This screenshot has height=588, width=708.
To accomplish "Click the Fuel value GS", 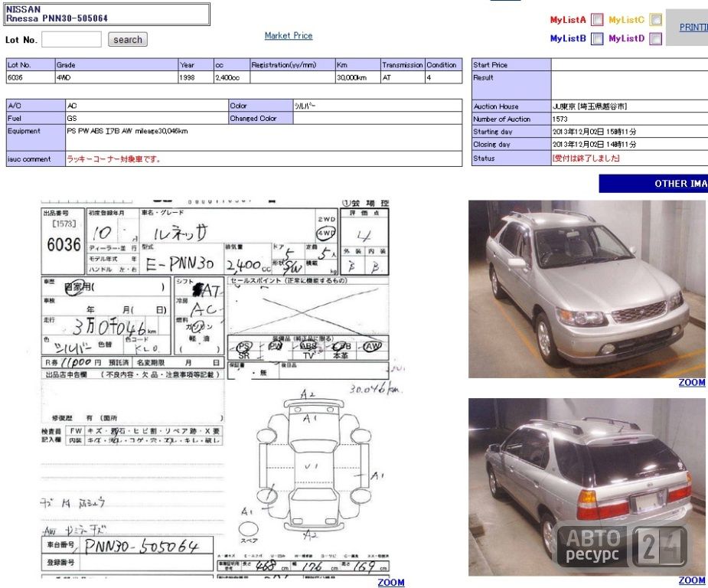I will [72, 119].
